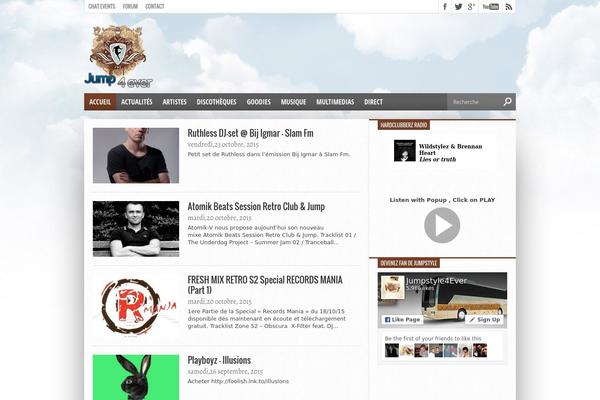The width and height of the screenshot is (600, 400).
Task: Open the Musique menu
Action: pyautogui.click(x=293, y=102)
